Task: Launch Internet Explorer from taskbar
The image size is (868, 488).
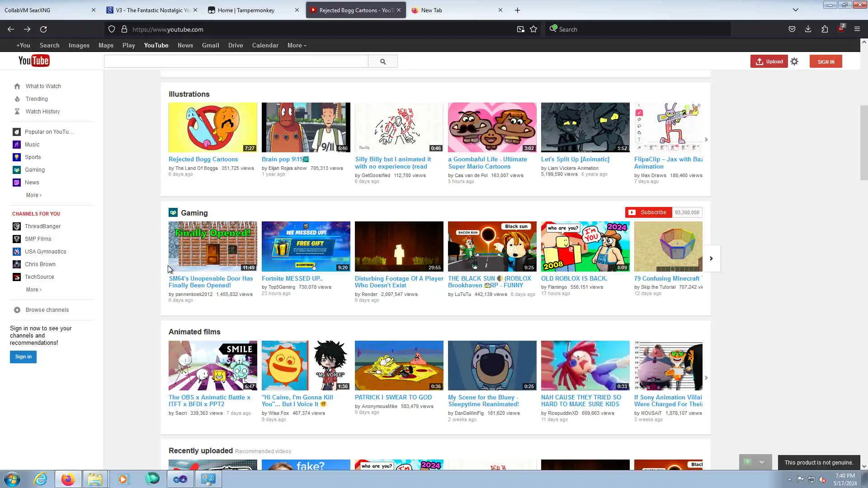Action: pyautogui.click(x=40, y=479)
